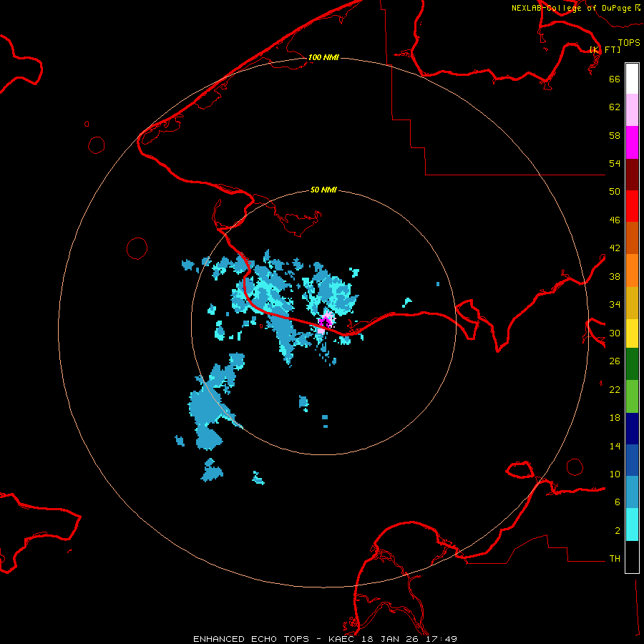Click the white swatch in the tops legend
644x644 pixels.
[632, 79]
